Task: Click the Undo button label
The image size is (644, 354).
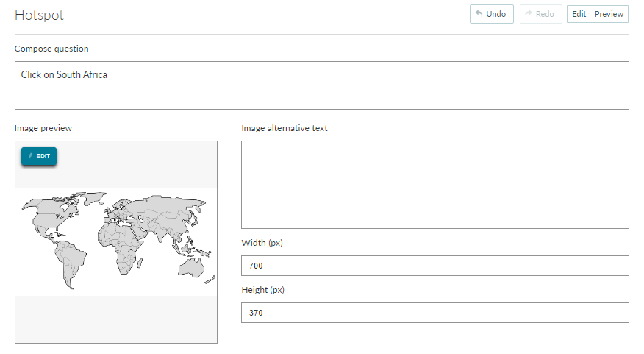Action: pyautogui.click(x=495, y=14)
